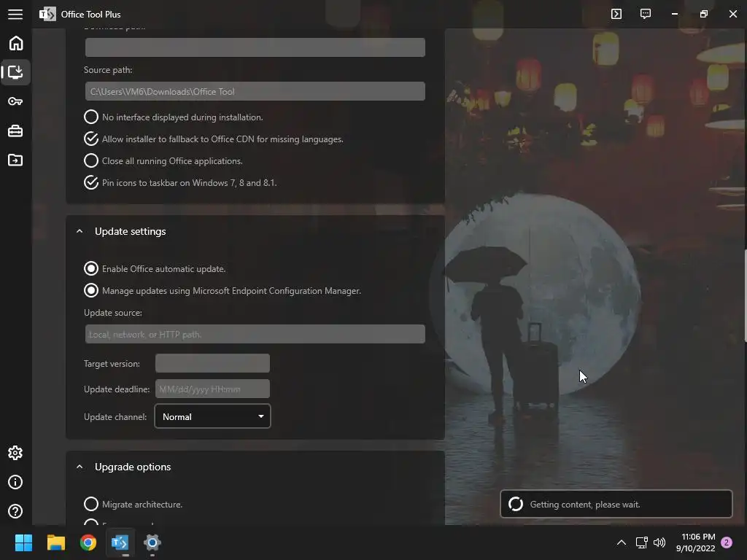Open Windows Start menu
Screen dimensions: 747x560
[x=24, y=542]
